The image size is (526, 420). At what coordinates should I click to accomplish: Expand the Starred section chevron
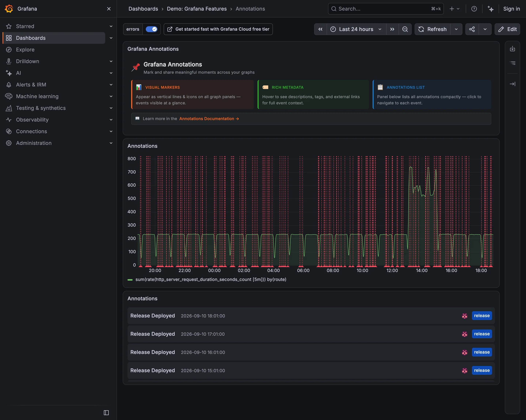tap(111, 26)
